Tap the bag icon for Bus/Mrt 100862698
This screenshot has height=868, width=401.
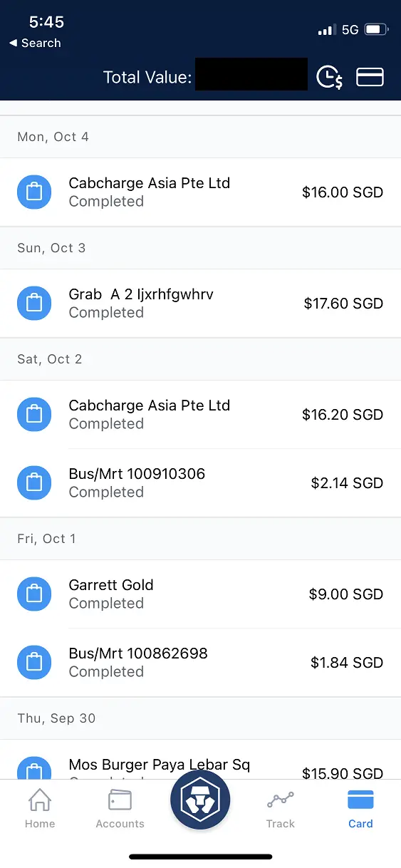point(34,662)
